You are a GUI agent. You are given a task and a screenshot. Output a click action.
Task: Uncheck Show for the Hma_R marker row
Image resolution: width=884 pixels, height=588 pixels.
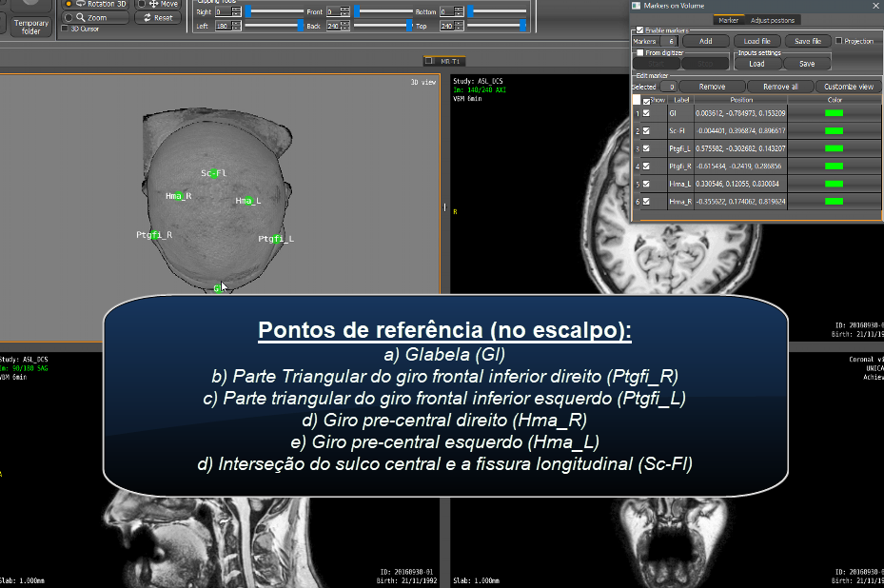pyautogui.click(x=646, y=202)
